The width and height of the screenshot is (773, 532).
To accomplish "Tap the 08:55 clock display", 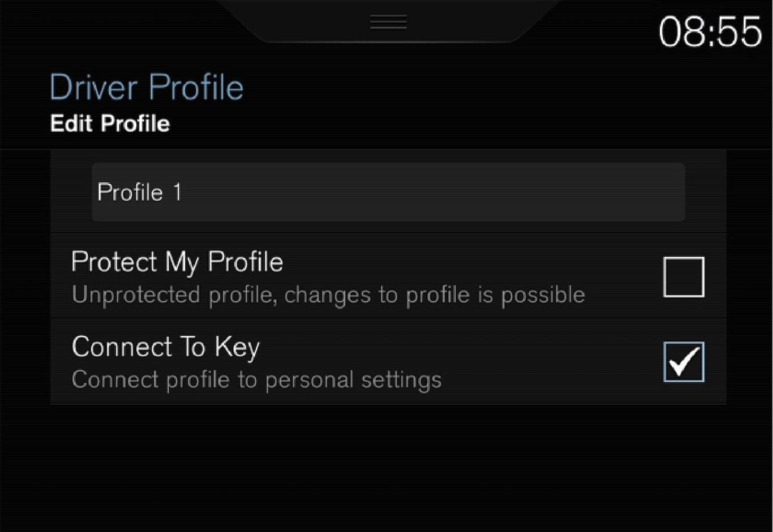I will pos(710,32).
